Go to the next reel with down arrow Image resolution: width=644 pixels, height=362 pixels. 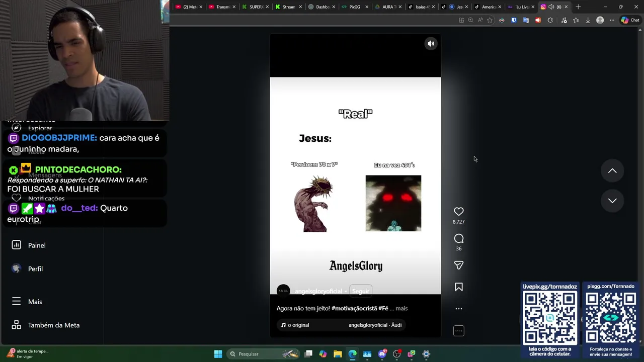pyautogui.click(x=612, y=201)
